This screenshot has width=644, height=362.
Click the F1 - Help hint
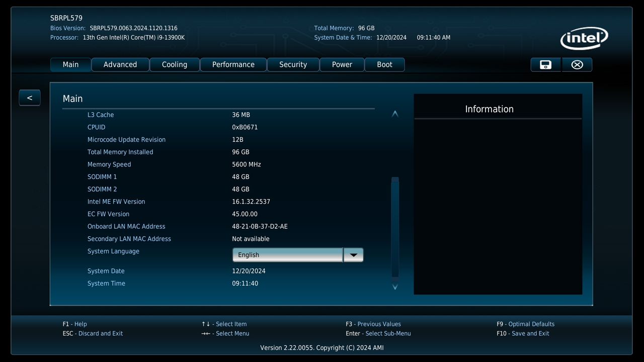pyautogui.click(x=75, y=324)
